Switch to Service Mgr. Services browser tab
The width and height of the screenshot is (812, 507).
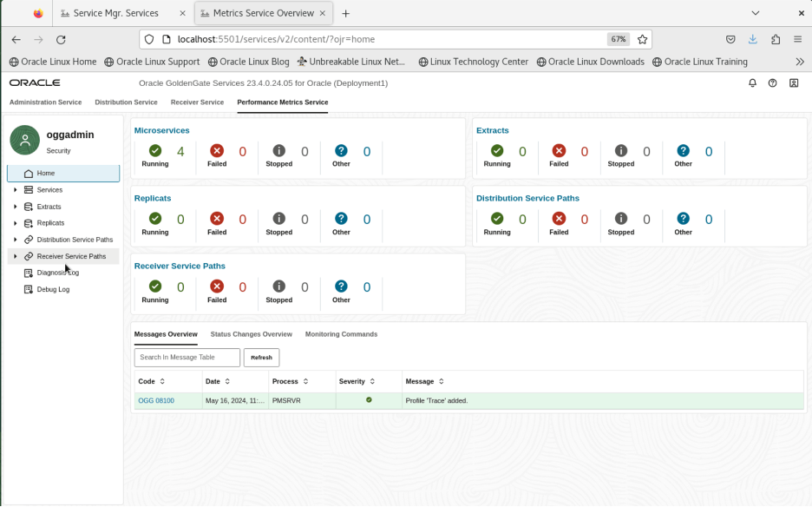point(122,14)
